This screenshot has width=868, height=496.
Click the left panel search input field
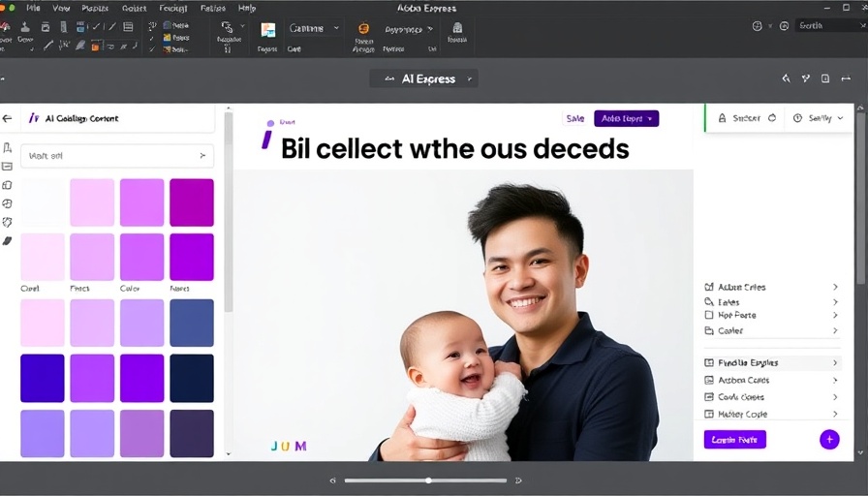point(117,156)
